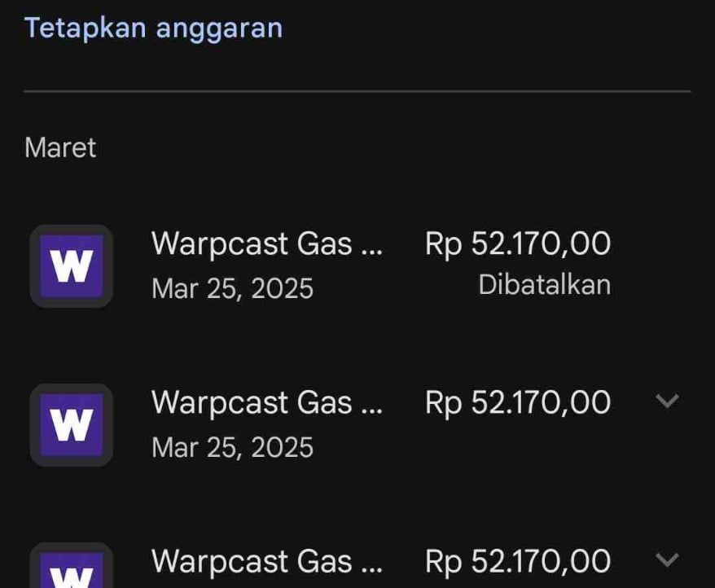
Task: Click the Dibatalkan status label
Action: click(544, 285)
